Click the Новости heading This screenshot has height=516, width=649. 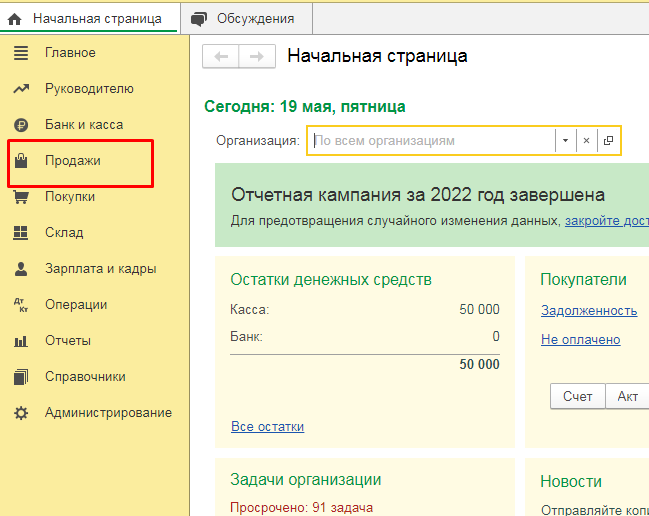tap(571, 482)
